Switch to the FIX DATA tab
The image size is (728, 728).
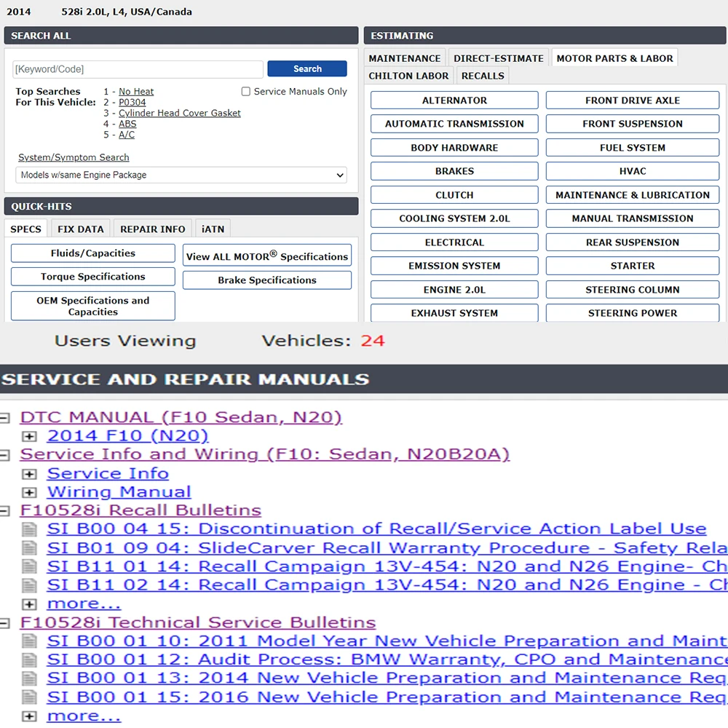80,229
